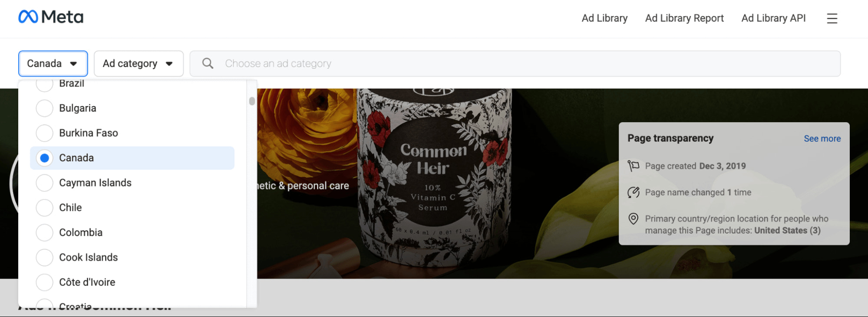
Task: Focus the Choose an ad category field
Action: pyautogui.click(x=515, y=63)
